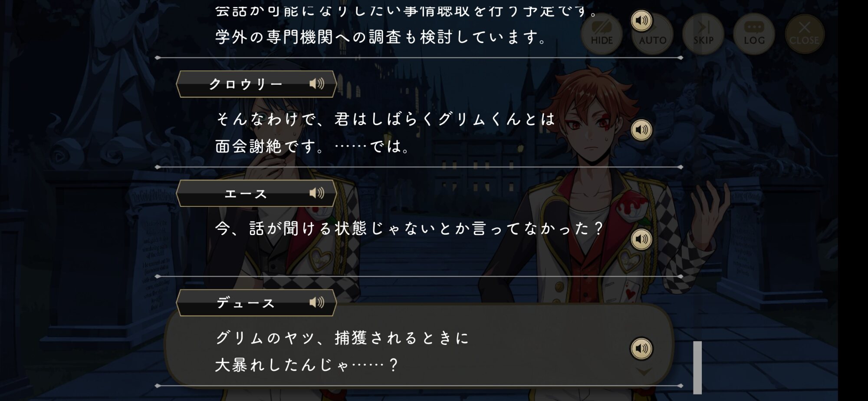Open the LOG button
868x401 pixels.
tap(754, 34)
